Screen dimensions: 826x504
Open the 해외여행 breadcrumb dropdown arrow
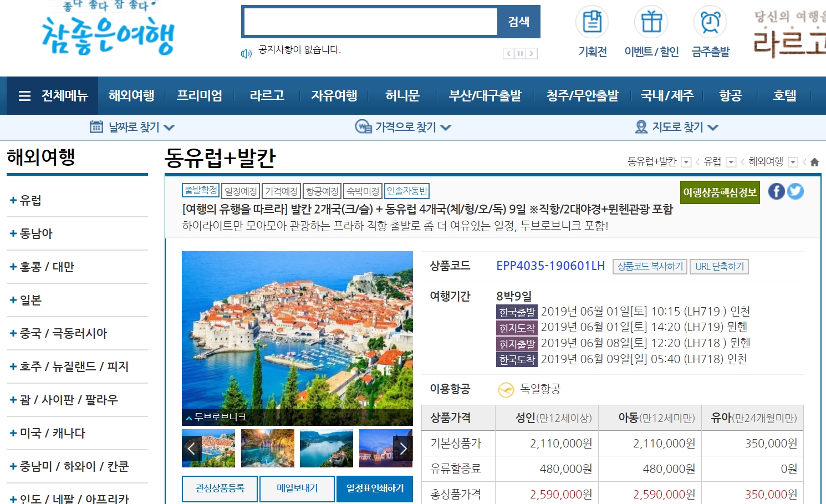point(793,162)
